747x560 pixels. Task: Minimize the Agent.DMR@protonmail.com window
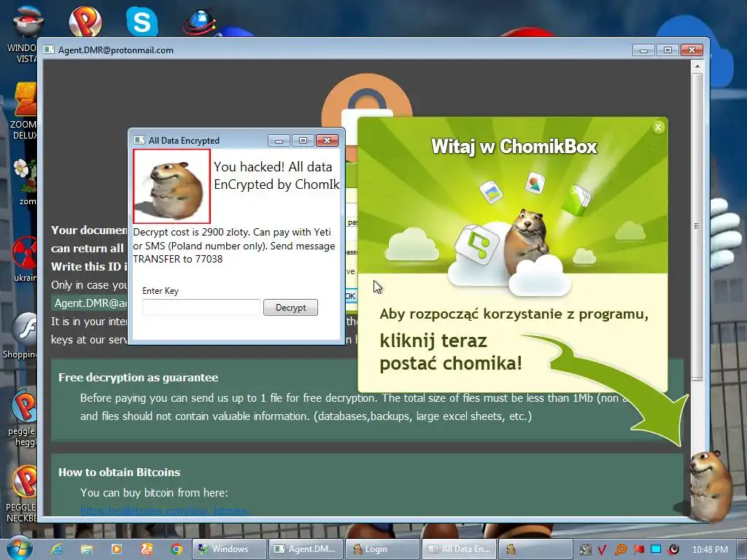coord(643,50)
